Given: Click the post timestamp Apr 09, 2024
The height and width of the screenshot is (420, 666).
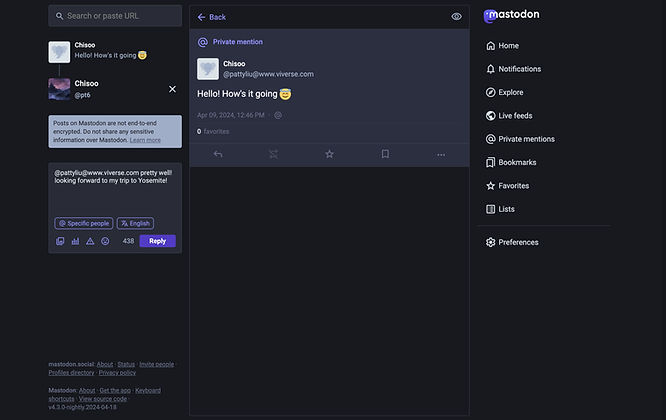Looking at the screenshot, I should click(231, 115).
